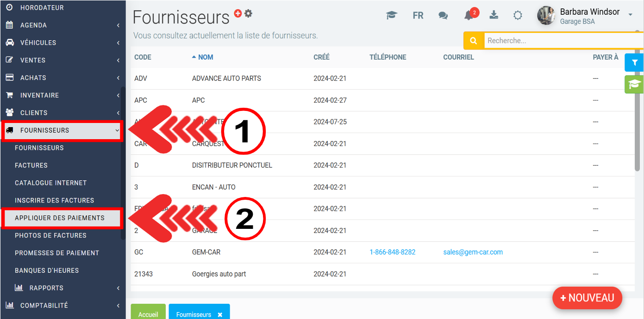Open the gear settings icon beside Fournisseurs title
The image size is (644, 319).
pos(249,13)
